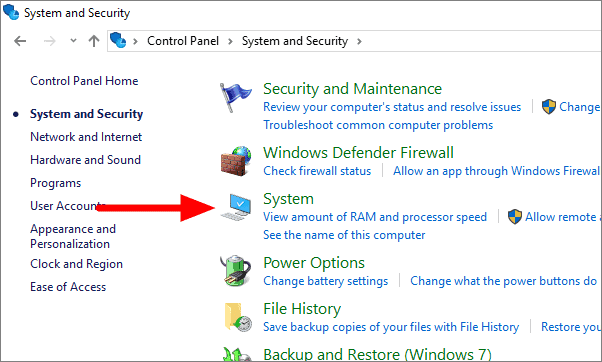Click the File History folder icon
The image size is (602, 362).
(238, 317)
